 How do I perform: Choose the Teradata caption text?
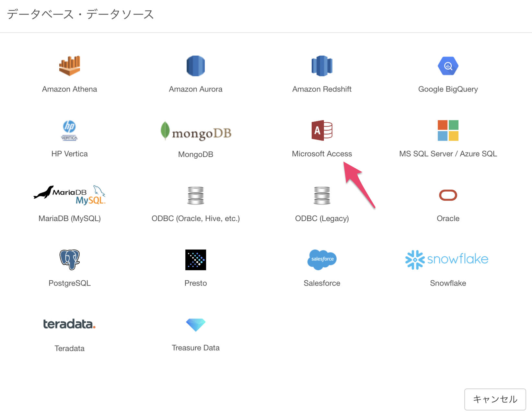[x=69, y=348]
